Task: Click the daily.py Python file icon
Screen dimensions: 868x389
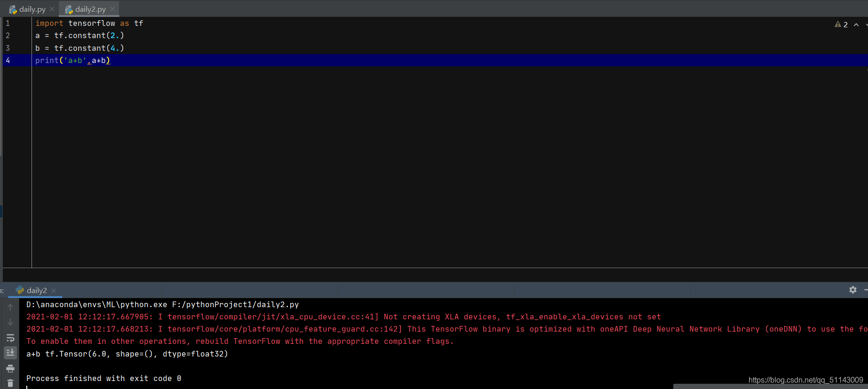Action: (13, 9)
